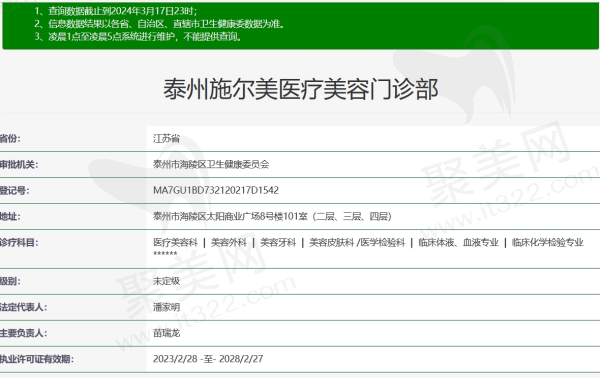
Task: Select main person name 苗瑞龙
Action: (166, 333)
